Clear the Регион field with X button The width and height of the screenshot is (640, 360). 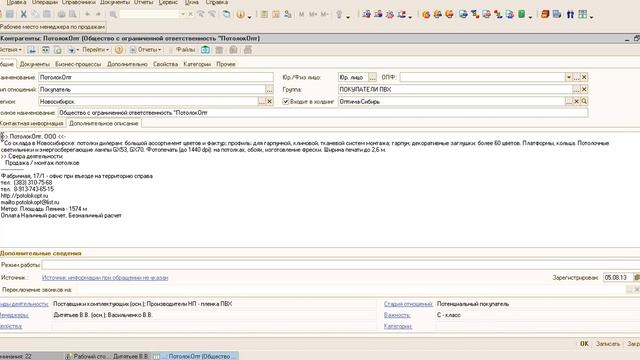click(x=269, y=101)
